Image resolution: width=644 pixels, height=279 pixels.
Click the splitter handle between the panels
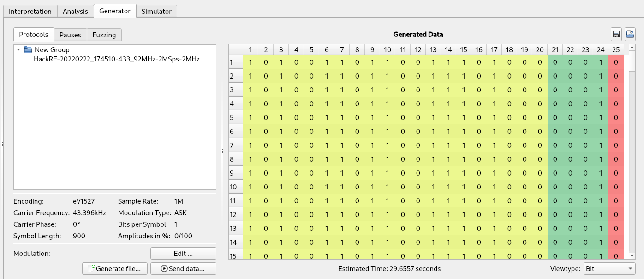222,151
